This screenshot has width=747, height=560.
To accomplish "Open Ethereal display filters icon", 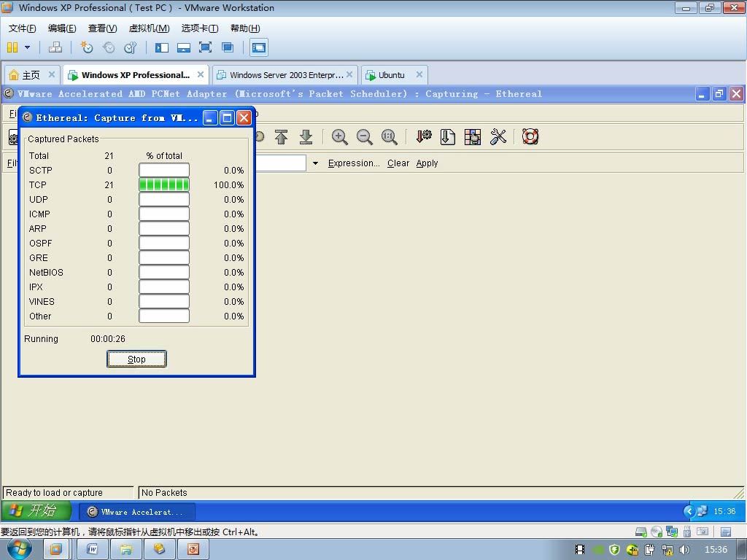I will click(x=448, y=137).
